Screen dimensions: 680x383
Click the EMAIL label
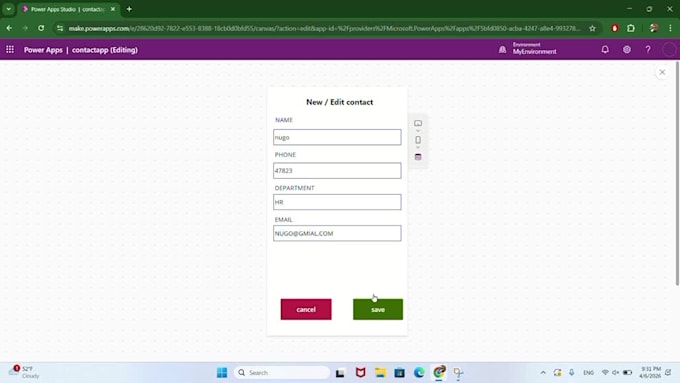(283, 219)
